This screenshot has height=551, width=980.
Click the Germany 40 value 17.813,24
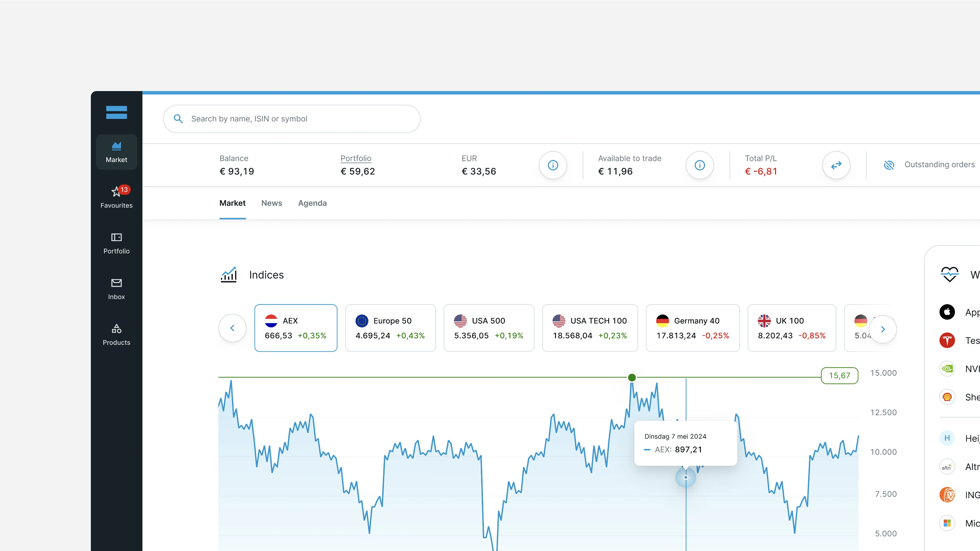676,336
